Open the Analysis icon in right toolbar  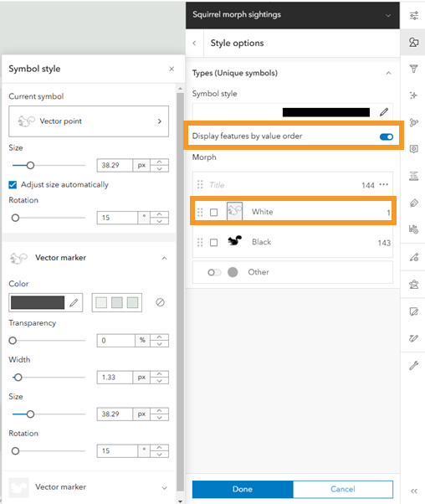click(414, 284)
